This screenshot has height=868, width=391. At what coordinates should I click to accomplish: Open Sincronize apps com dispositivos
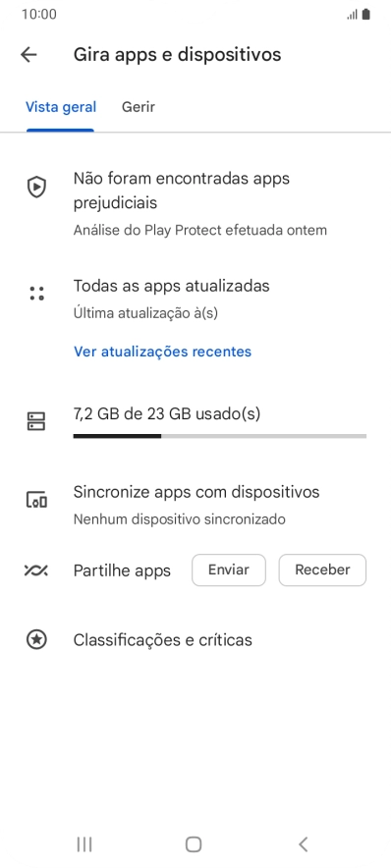(195, 505)
